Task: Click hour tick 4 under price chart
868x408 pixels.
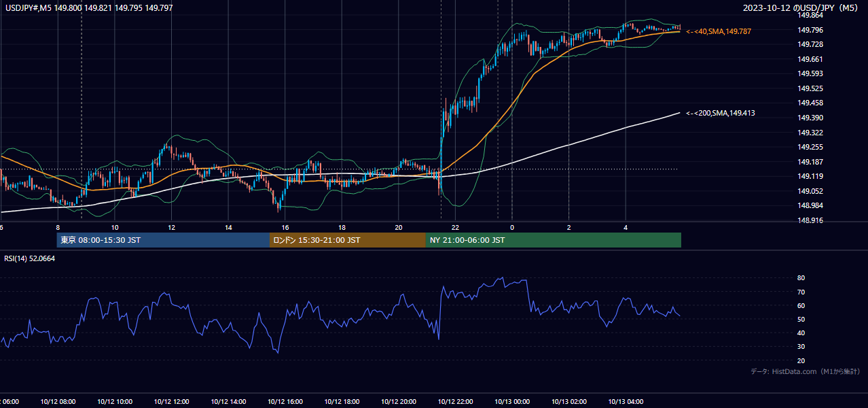Action: pos(626,228)
